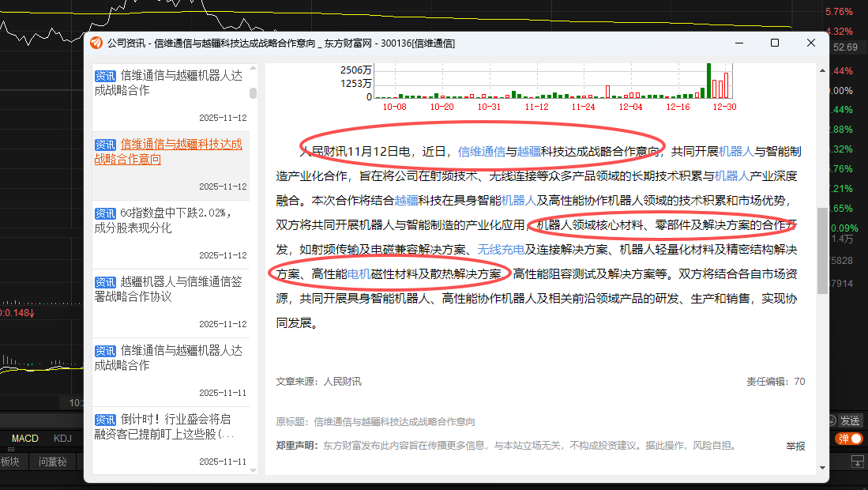Click the 信维通信 link in the article's first line
Screen dimensions: 868x490
pos(481,152)
